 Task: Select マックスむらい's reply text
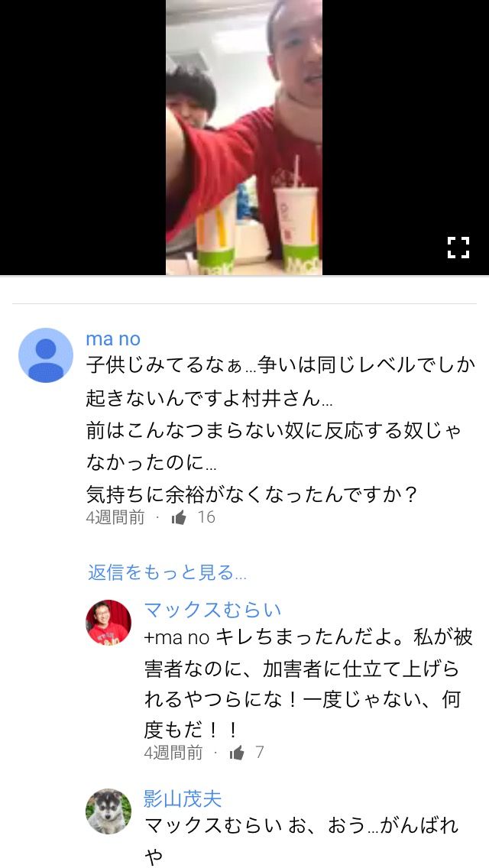click(x=309, y=684)
